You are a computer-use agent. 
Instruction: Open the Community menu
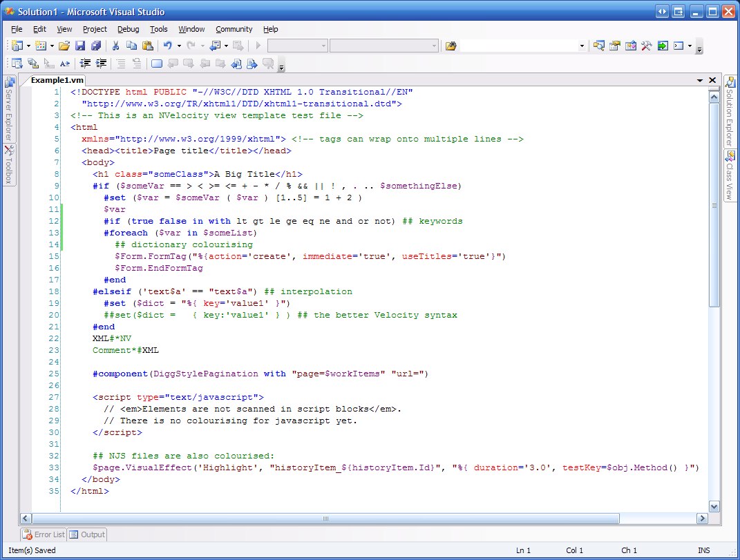(234, 29)
